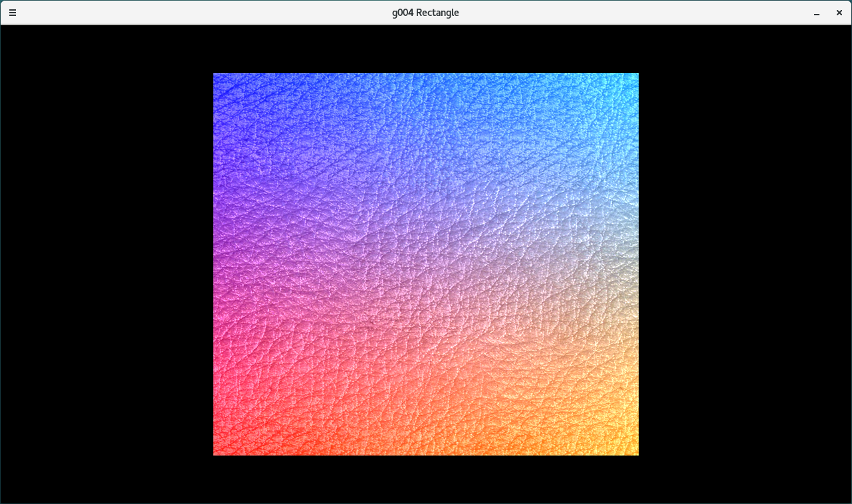Click empty title bar between menu icon and title

[199, 13]
